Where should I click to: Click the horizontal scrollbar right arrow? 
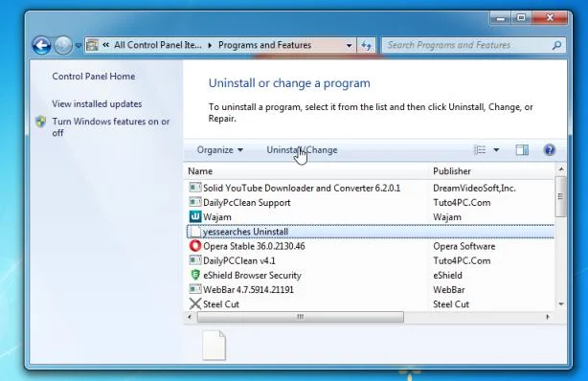coord(548,317)
